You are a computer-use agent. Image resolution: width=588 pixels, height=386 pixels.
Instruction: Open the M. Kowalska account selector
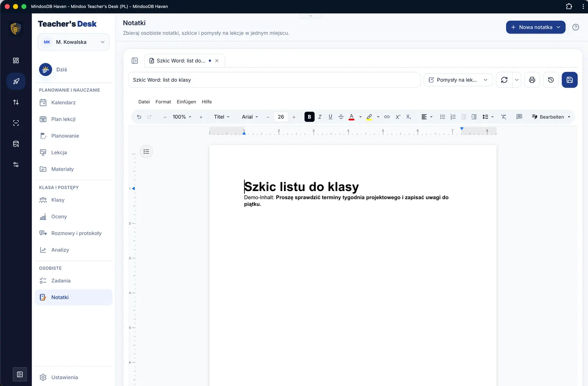click(x=73, y=42)
